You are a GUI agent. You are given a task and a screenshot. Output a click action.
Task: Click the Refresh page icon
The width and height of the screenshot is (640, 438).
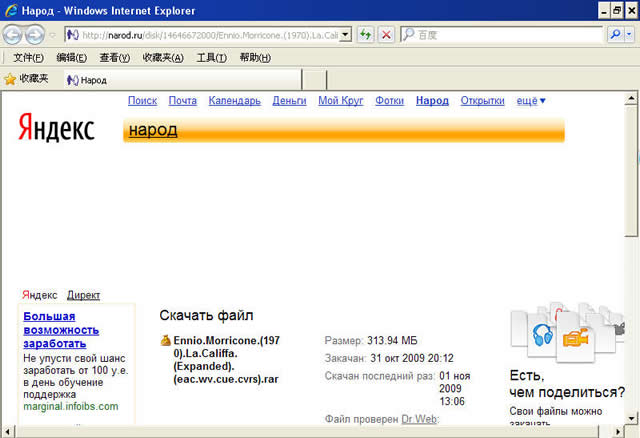[366, 35]
